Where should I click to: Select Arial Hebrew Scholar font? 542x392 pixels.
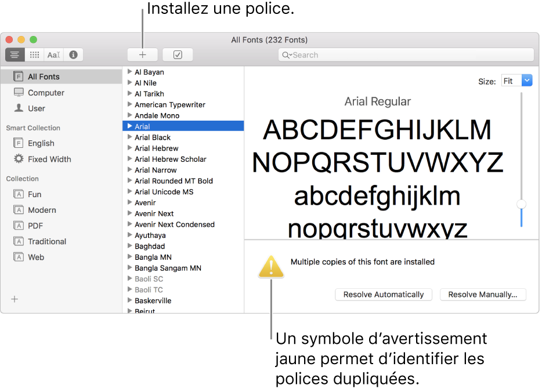183,159
